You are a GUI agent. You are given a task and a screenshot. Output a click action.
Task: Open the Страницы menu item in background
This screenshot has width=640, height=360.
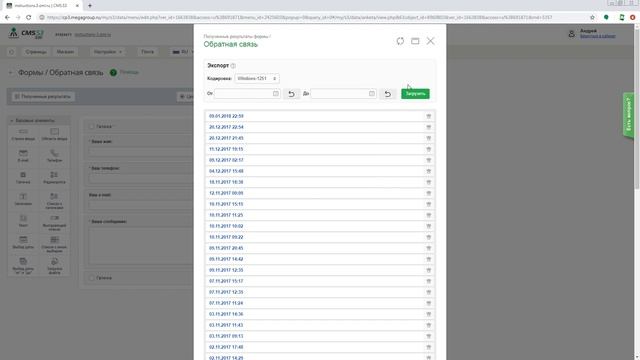pyautogui.click(x=36, y=52)
